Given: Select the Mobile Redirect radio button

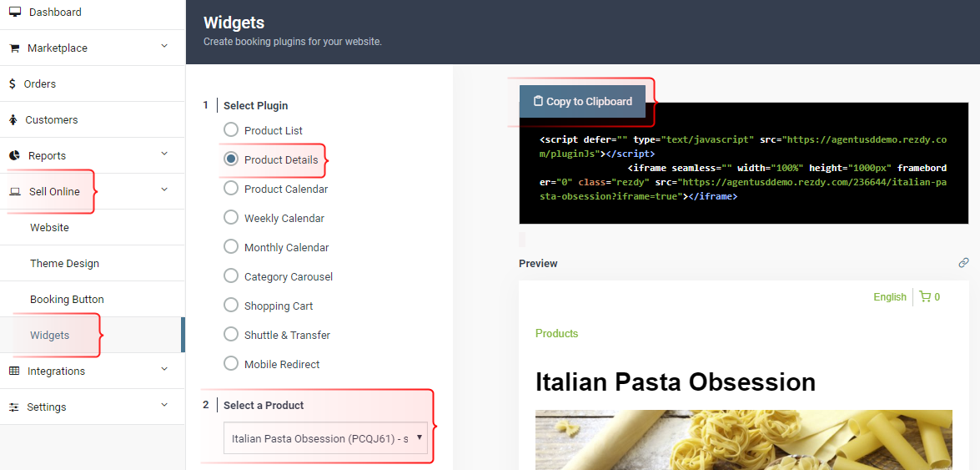Looking at the screenshot, I should pyautogui.click(x=231, y=363).
